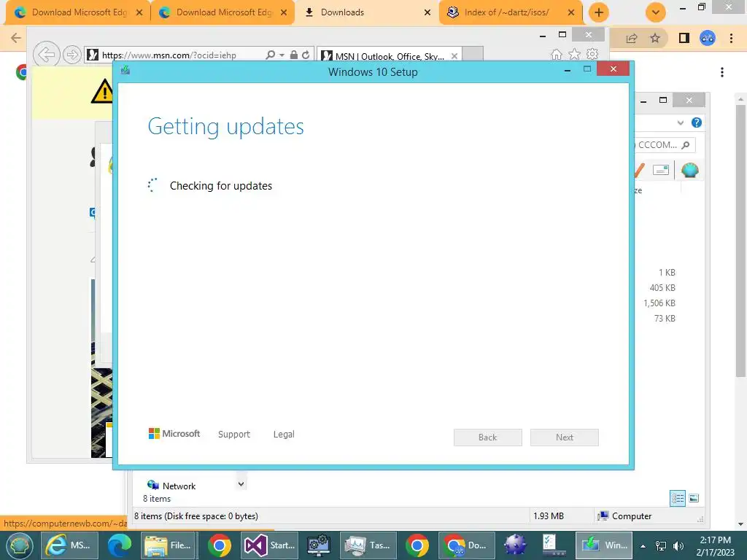Image resolution: width=747 pixels, height=560 pixels.
Task: Switch to Index of /~dartz/isos/ tab
Action: pos(510,12)
